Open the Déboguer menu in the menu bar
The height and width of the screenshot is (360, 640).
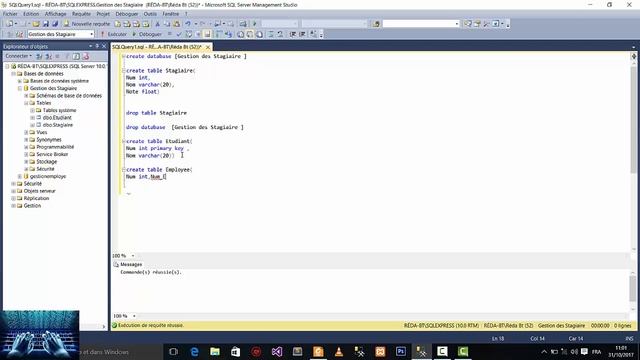pos(127,14)
